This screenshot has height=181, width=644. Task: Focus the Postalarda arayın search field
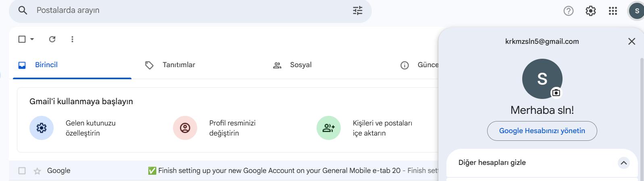coord(190,10)
